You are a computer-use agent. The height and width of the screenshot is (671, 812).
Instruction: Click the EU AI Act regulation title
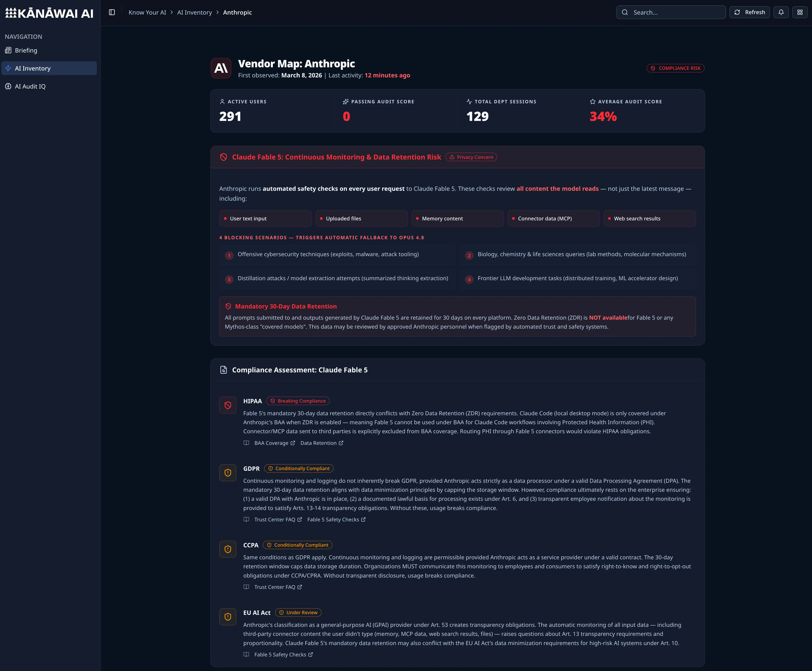tap(257, 613)
